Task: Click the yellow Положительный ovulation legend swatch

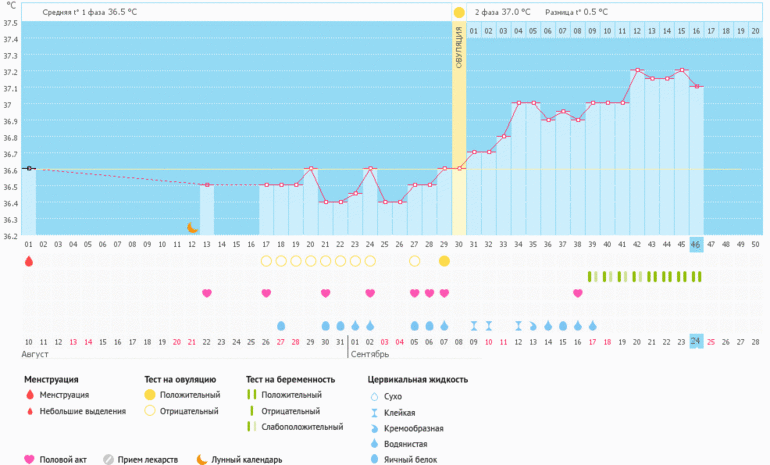Action: tap(150, 395)
